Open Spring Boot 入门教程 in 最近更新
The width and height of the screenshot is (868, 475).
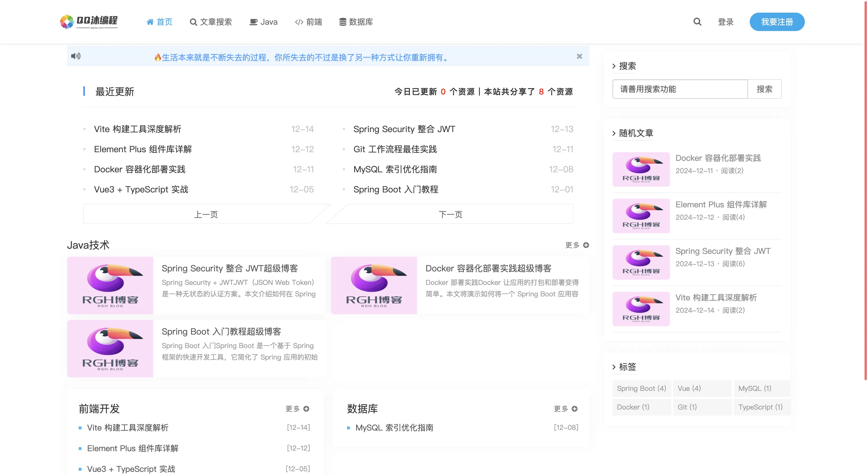point(396,190)
